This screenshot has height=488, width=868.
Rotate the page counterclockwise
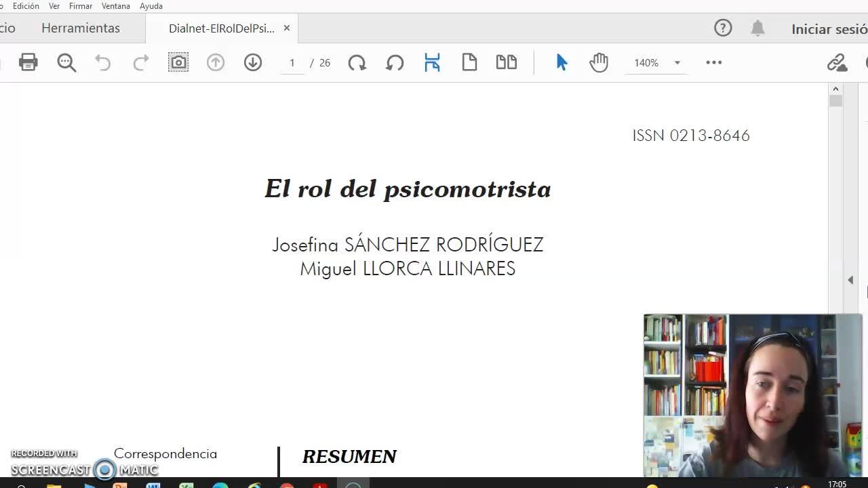[x=395, y=62]
